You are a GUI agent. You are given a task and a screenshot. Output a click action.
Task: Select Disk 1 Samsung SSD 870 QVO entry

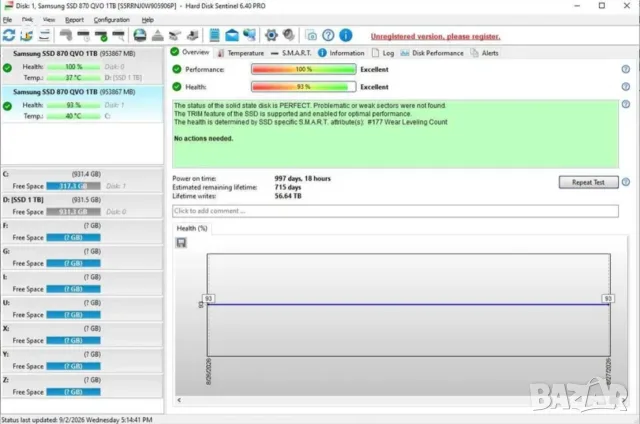(x=82, y=104)
